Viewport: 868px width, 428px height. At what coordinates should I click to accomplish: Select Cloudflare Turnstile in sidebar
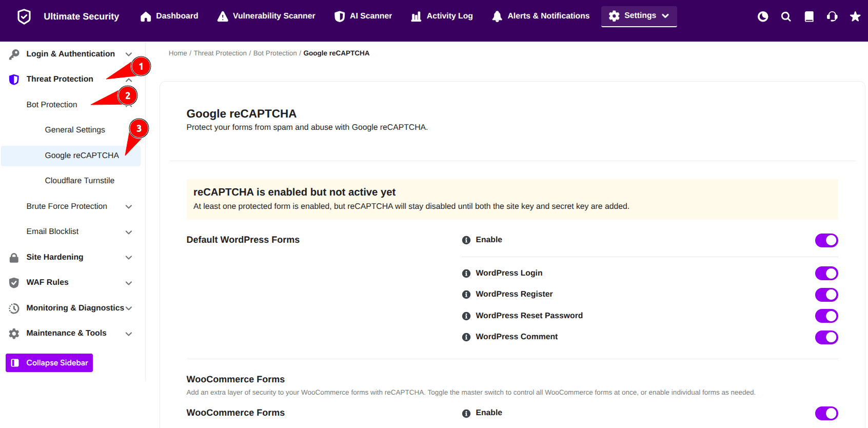[x=80, y=181]
